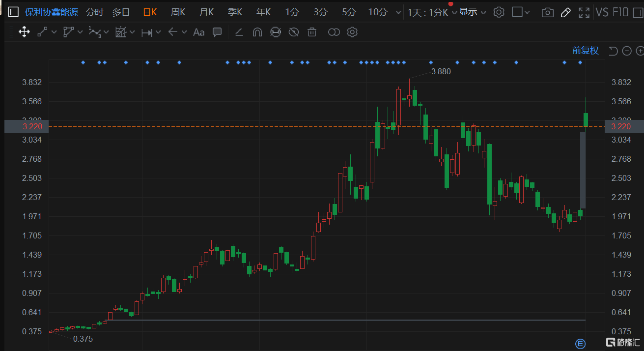Switch to the 分时 intraday tab
This screenshot has width=644, height=351.
pos(94,12)
